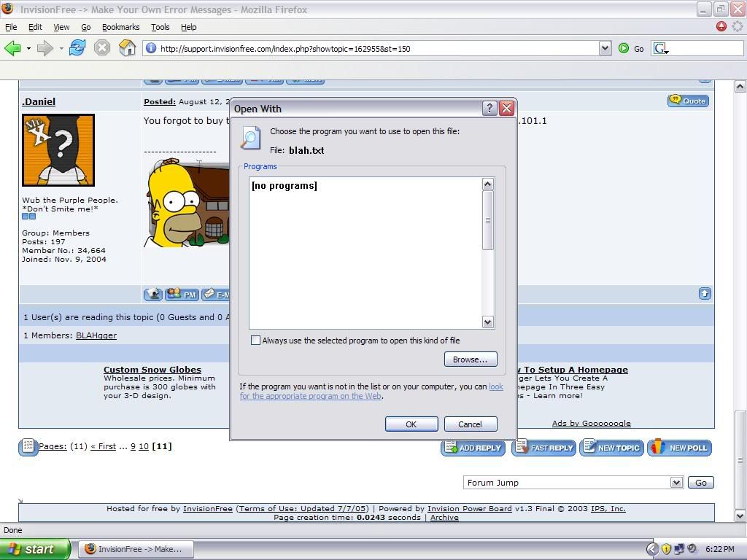747x560 pixels.
Task: Click the Firefox Back arrow
Action: click(x=12, y=48)
